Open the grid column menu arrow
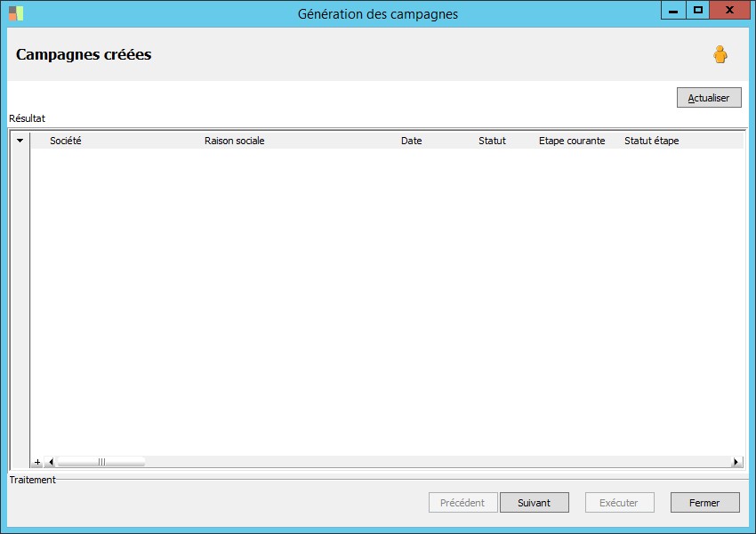756x534 pixels. click(20, 141)
